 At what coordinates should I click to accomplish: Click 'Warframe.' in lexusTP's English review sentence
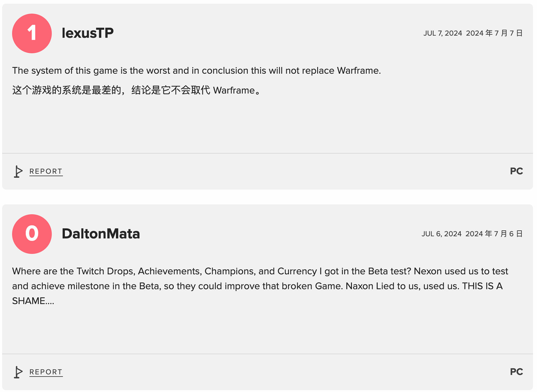[359, 71]
